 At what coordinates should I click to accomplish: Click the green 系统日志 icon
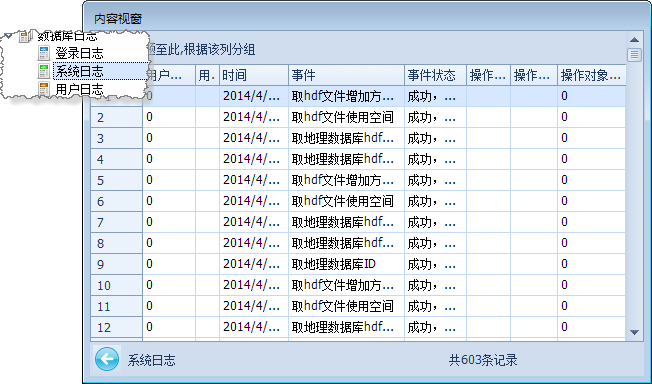44,71
